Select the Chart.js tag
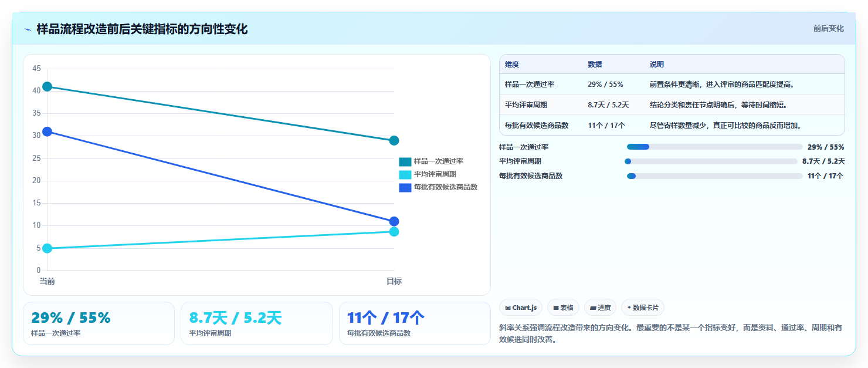868x368 pixels. (x=521, y=308)
